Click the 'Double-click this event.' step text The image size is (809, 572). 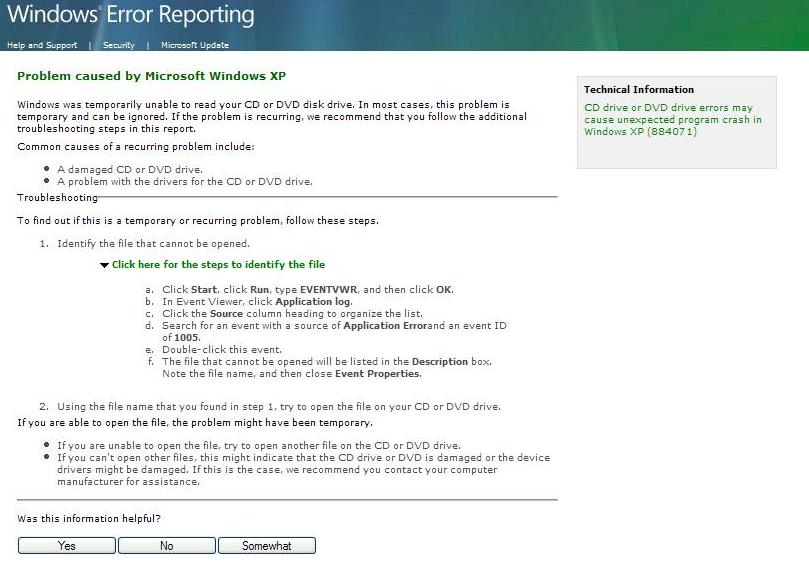click(222, 349)
